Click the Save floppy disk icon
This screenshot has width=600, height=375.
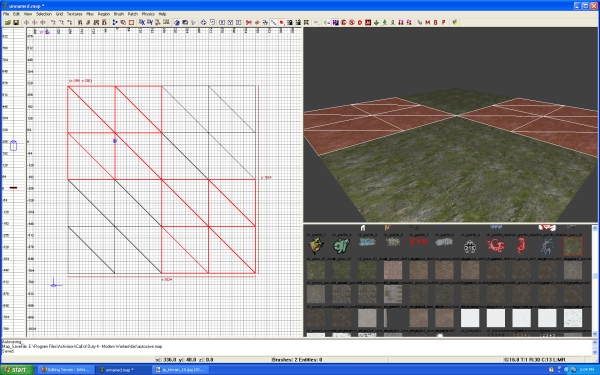pos(16,23)
